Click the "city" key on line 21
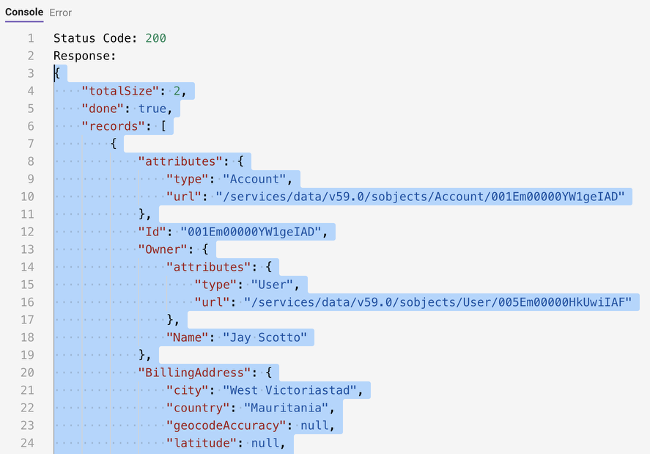This screenshot has width=650, height=454. pyautogui.click(x=187, y=390)
